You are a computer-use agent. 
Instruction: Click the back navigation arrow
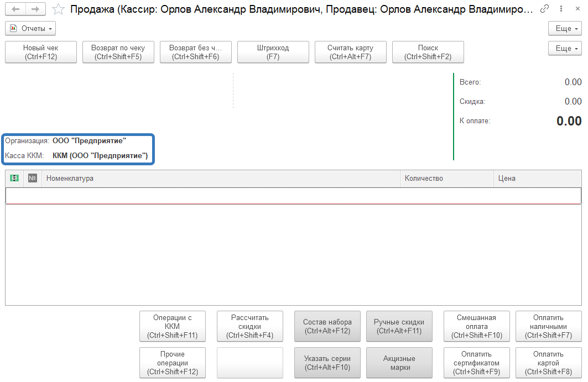15,9
